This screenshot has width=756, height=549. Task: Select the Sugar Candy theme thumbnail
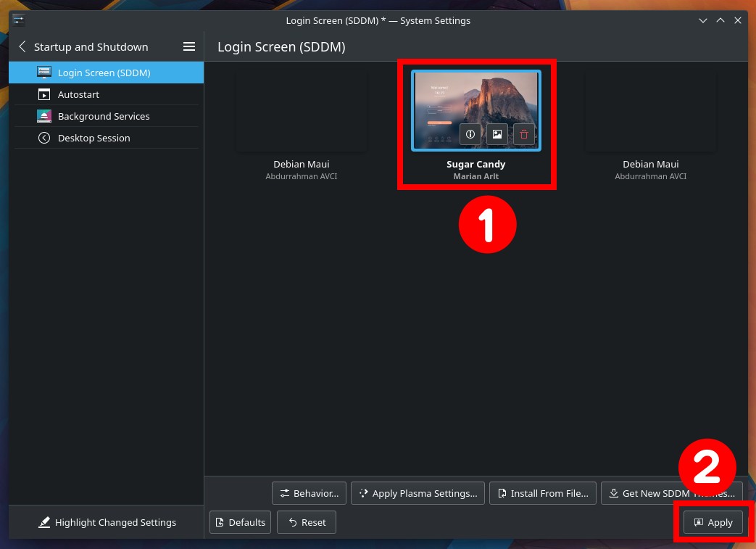476,110
